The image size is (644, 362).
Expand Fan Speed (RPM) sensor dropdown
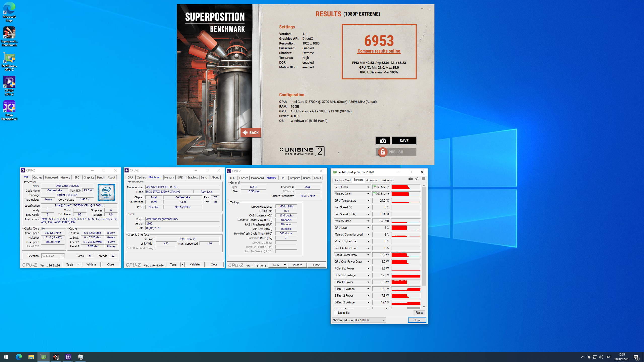click(368, 214)
